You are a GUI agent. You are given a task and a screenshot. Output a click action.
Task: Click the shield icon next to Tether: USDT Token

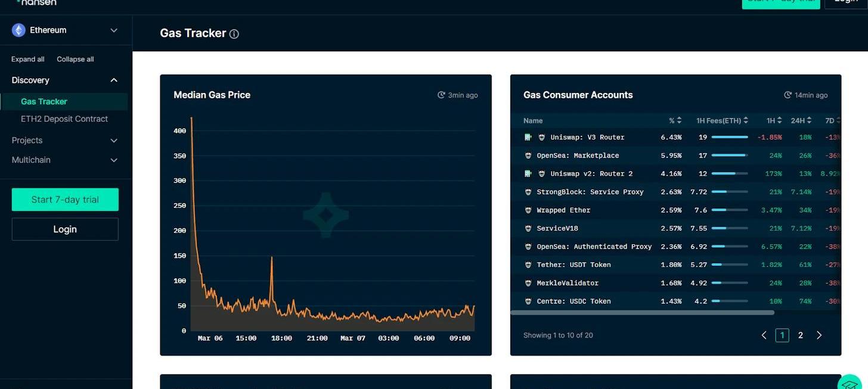528,264
